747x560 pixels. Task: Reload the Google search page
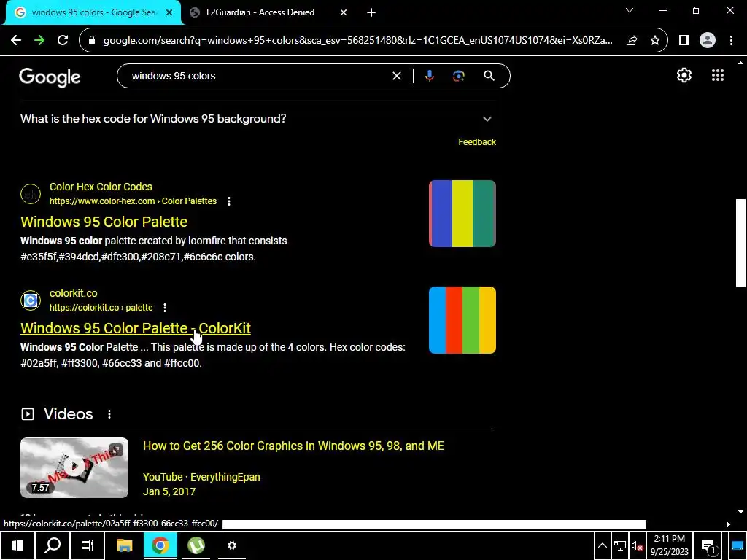click(63, 41)
